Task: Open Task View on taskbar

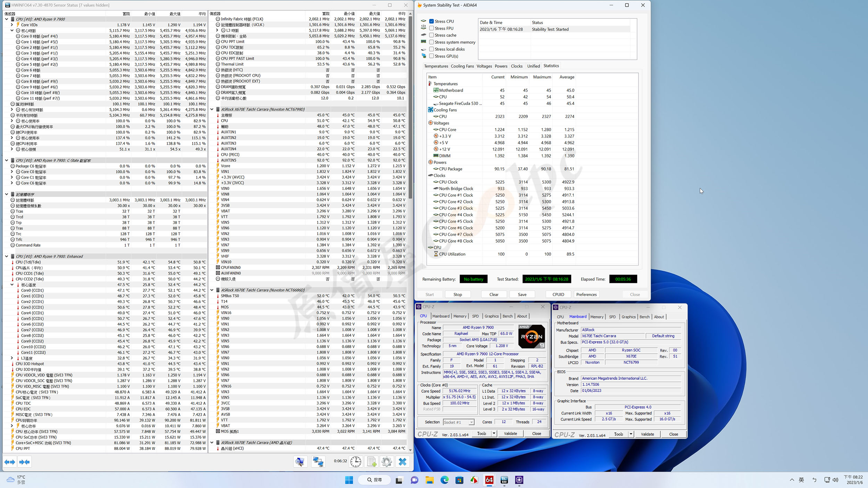Action: pos(399,480)
